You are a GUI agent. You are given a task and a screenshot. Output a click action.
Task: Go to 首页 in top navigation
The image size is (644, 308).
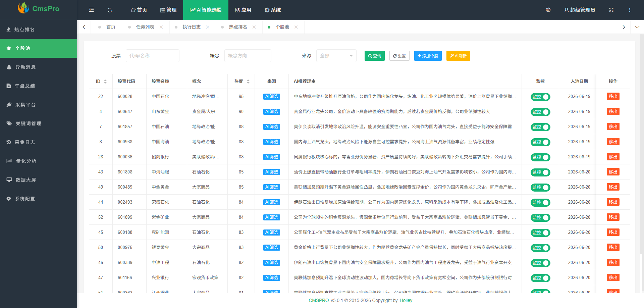pos(139,10)
